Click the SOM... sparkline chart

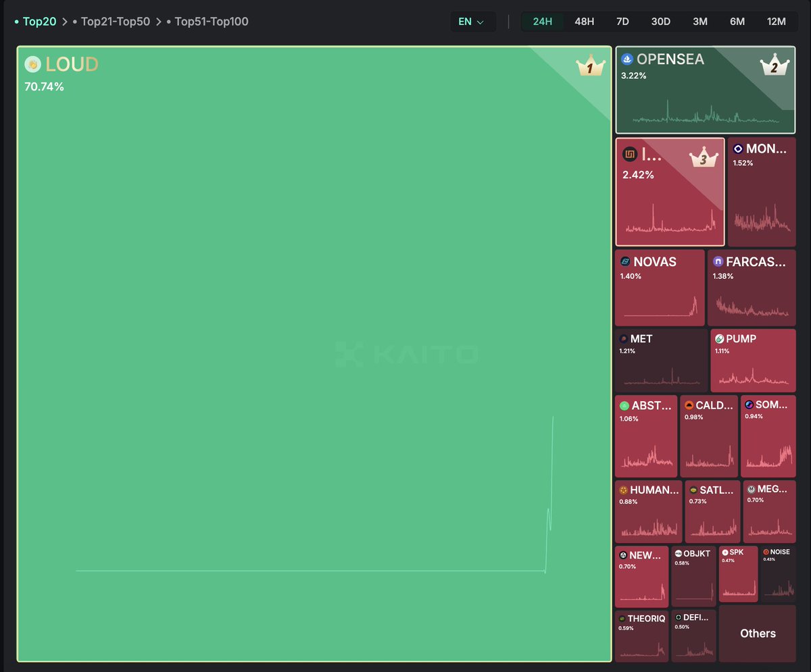click(x=769, y=455)
